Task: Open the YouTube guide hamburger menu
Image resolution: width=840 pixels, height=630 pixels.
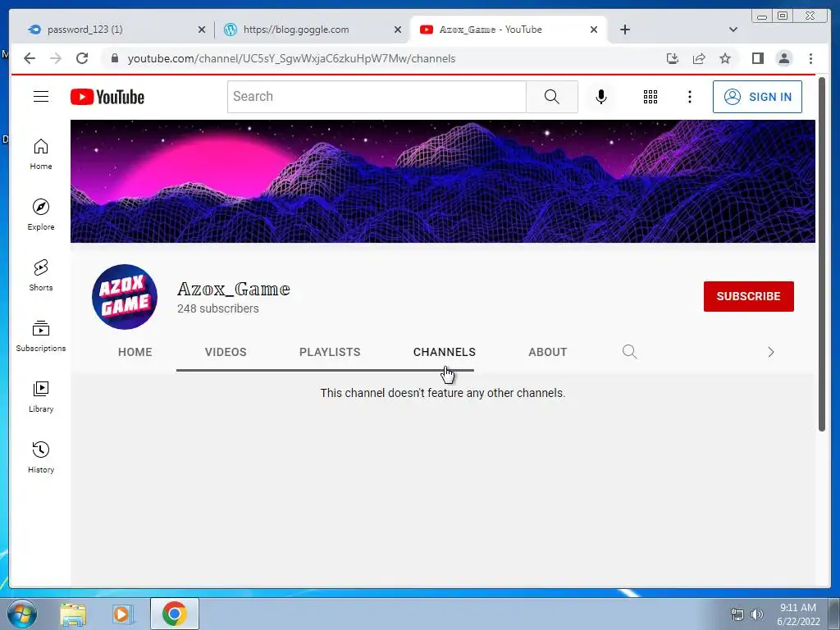Action: coord(41,97)
